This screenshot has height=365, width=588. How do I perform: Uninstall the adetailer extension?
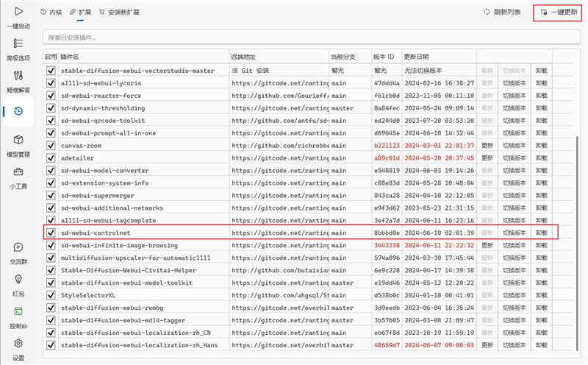pyautogui.click(x=542, y=157)
